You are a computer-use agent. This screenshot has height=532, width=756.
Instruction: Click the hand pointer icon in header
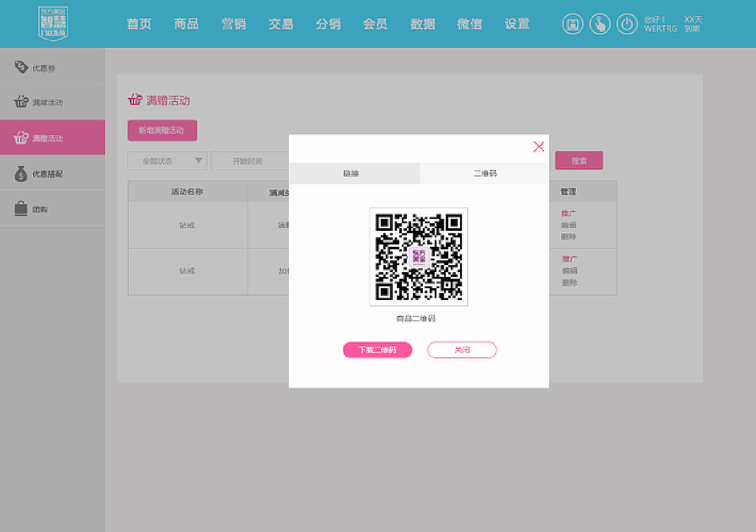click(600, 24)
